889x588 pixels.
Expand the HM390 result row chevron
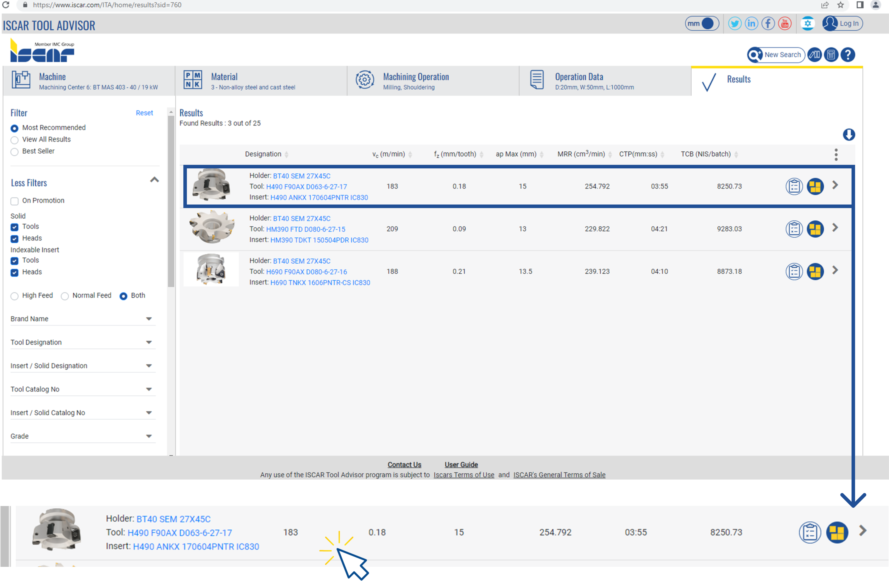point(835,228)
